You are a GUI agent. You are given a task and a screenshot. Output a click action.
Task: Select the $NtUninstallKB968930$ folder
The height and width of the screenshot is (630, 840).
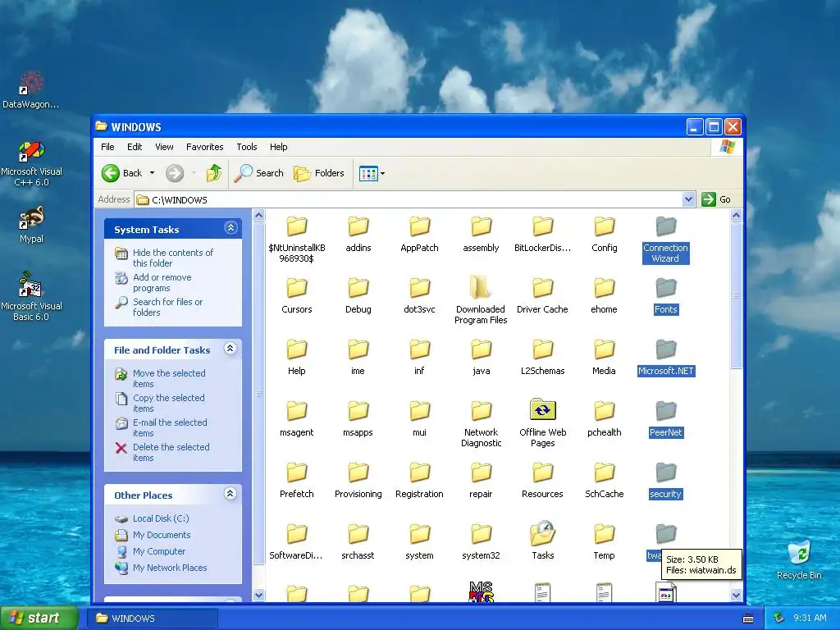[296, 239]
